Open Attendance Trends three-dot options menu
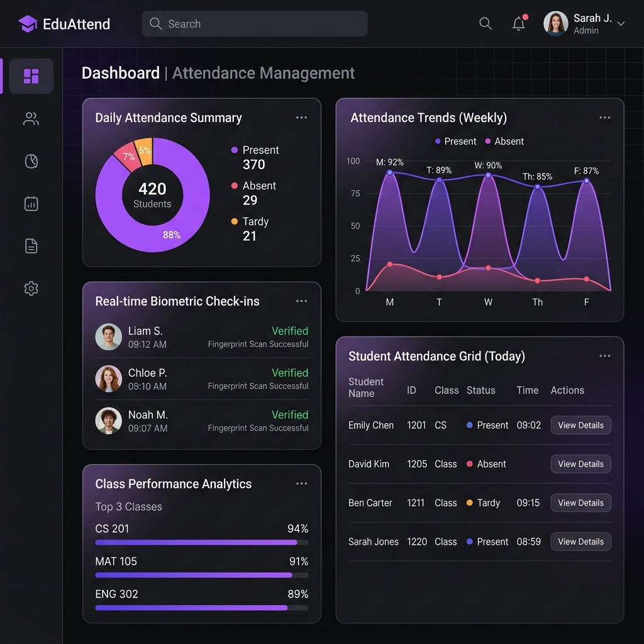Screen dimensions: 644x644 pos(604,118)
